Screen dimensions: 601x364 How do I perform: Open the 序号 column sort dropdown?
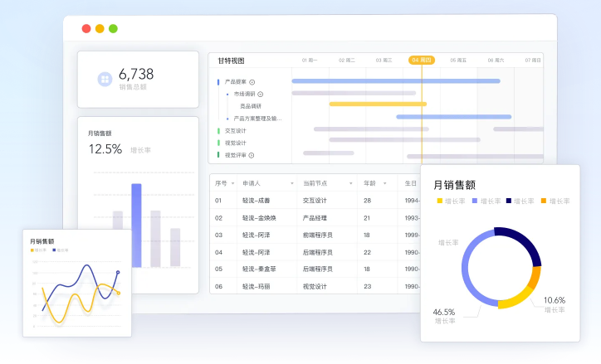(x=232, y=182)
